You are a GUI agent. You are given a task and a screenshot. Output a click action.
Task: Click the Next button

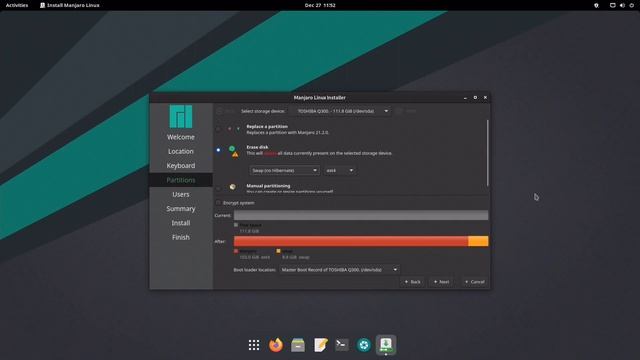pos(441,282)
